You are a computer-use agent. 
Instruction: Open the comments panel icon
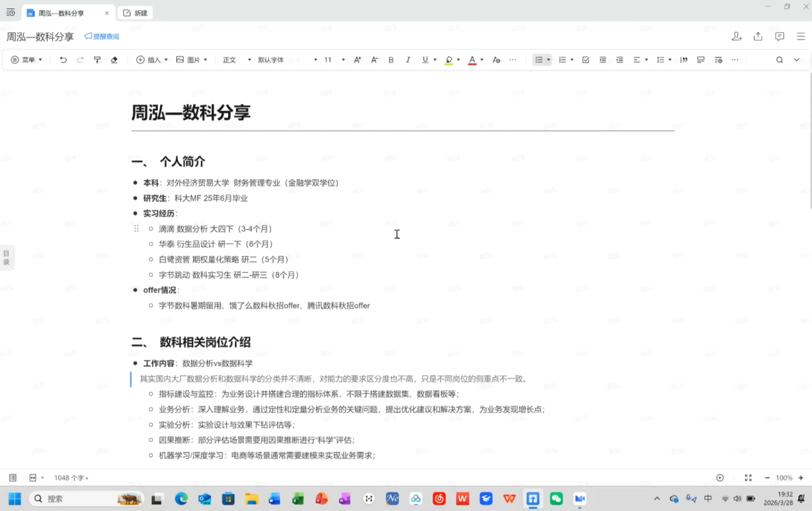pos(779,36)
